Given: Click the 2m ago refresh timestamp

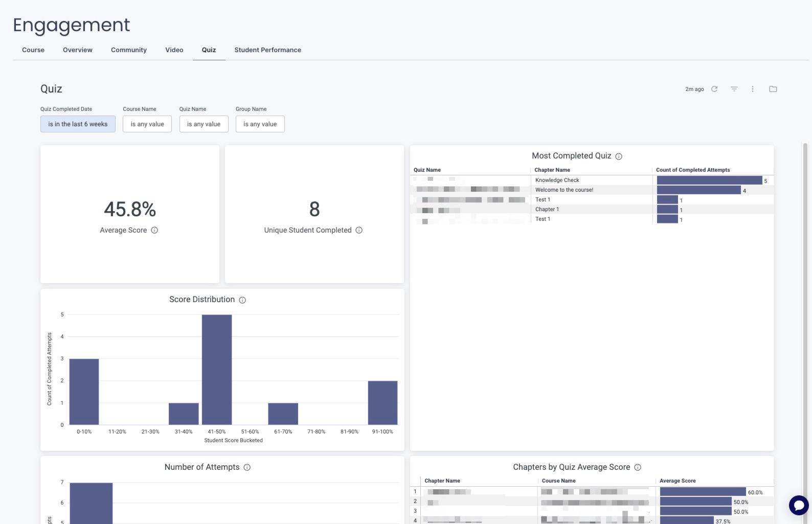Looking at the screenshot, I should (x=694, y=89).
